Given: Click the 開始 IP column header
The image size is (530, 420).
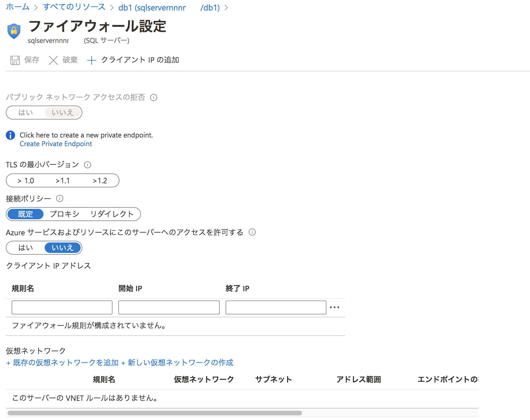Looking at the screenshot, I should click(130, 288).
